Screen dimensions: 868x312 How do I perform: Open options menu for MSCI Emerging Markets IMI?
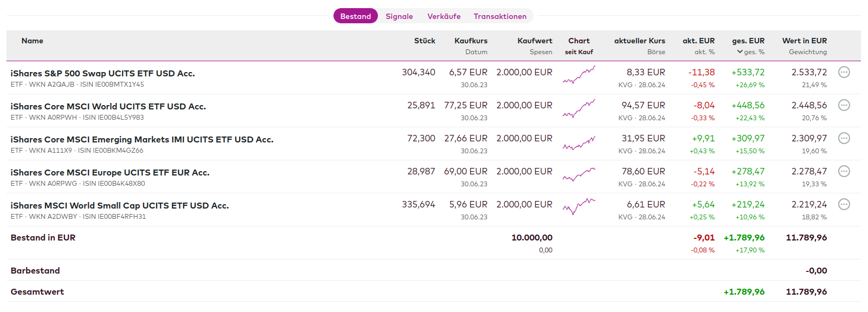844,138
